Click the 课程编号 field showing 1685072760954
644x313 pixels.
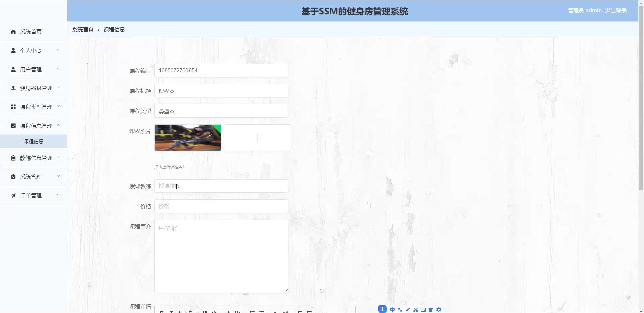pos(221,71)
